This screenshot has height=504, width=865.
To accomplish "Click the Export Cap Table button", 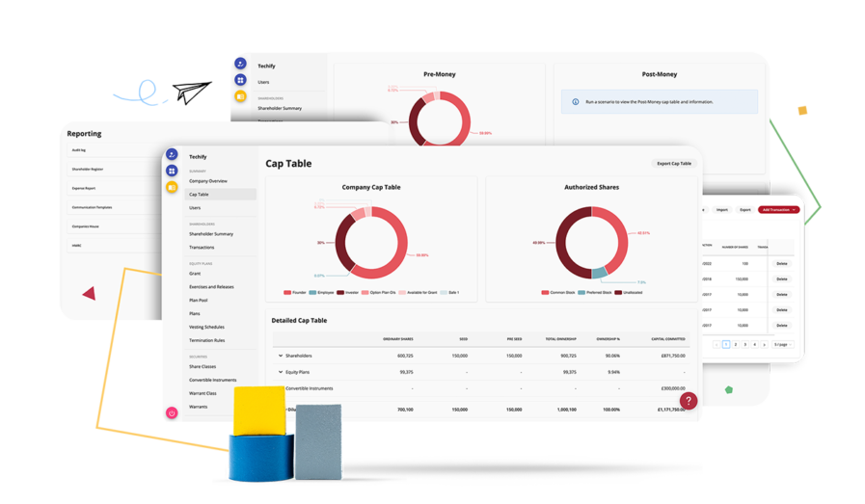I will coord(673,163).
